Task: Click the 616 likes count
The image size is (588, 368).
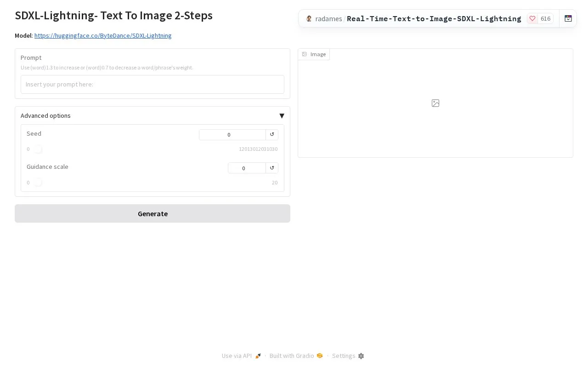Action: click(x=545, y=19)
